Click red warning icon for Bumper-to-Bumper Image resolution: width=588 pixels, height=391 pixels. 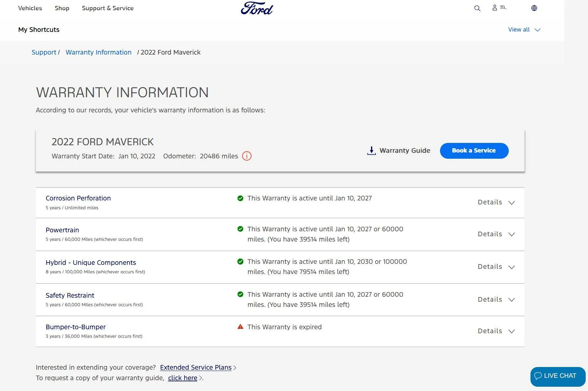coord(240,327)
